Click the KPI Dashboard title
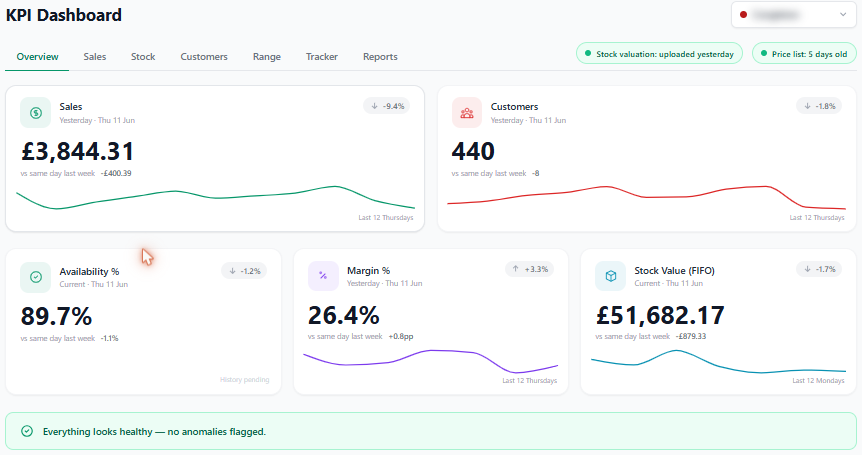Image resolution: width=862 pixels, height=455 pixels. pos(64,15)
